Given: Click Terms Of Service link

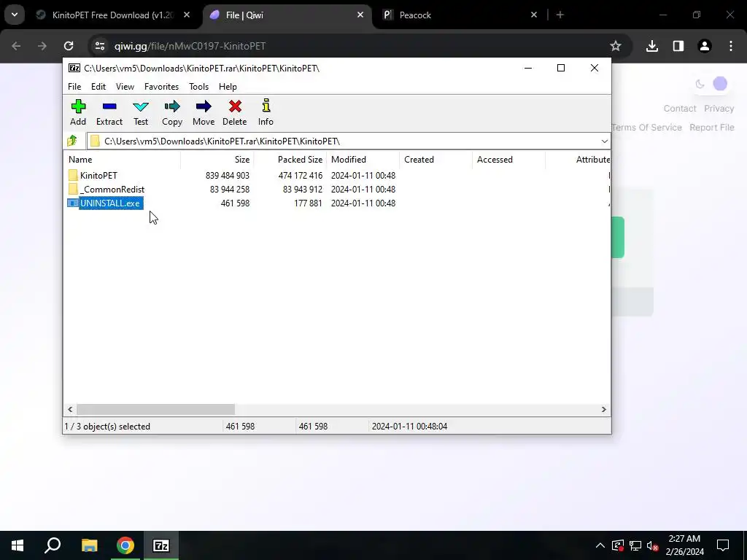Looking at the screenshot, I should (646, 128).
